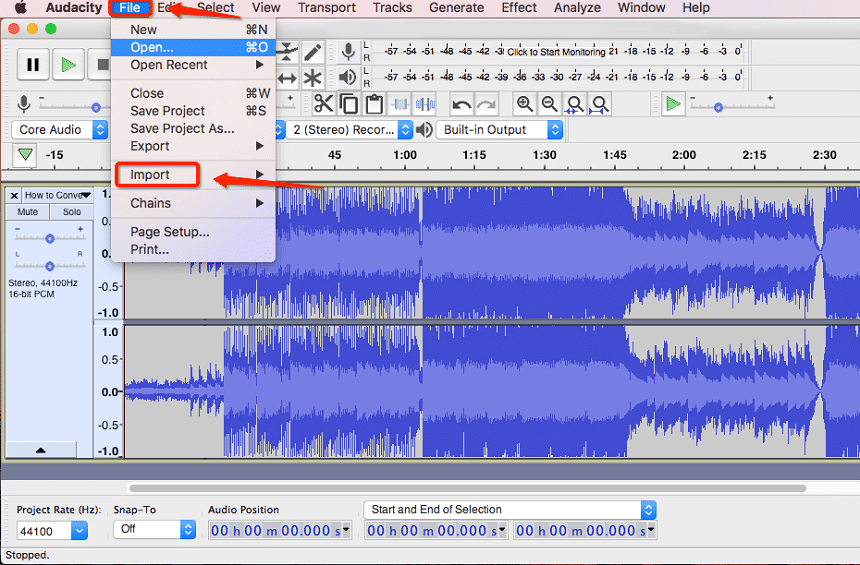The width and height of the screenshot is (860, 565).
Task: Choose New from the File menu
Action: coord(193,30)
